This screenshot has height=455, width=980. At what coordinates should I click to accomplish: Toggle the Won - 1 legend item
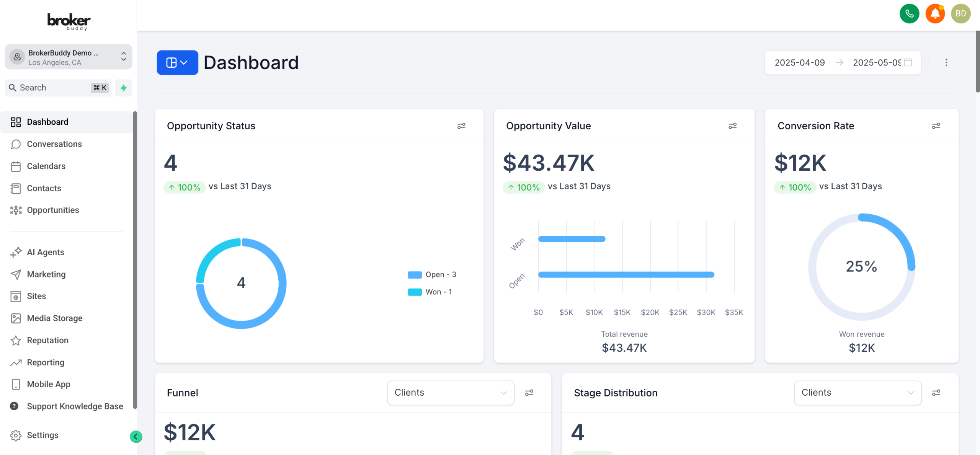430,292
